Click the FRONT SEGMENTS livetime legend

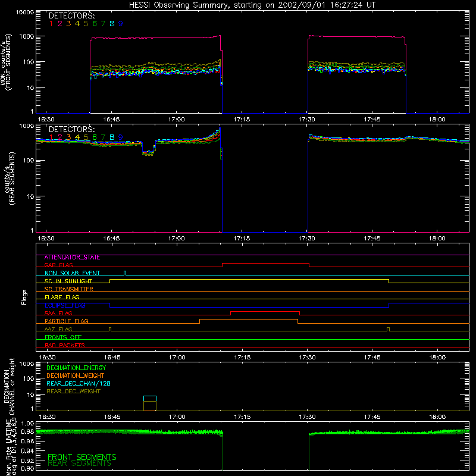coord(82,457)
